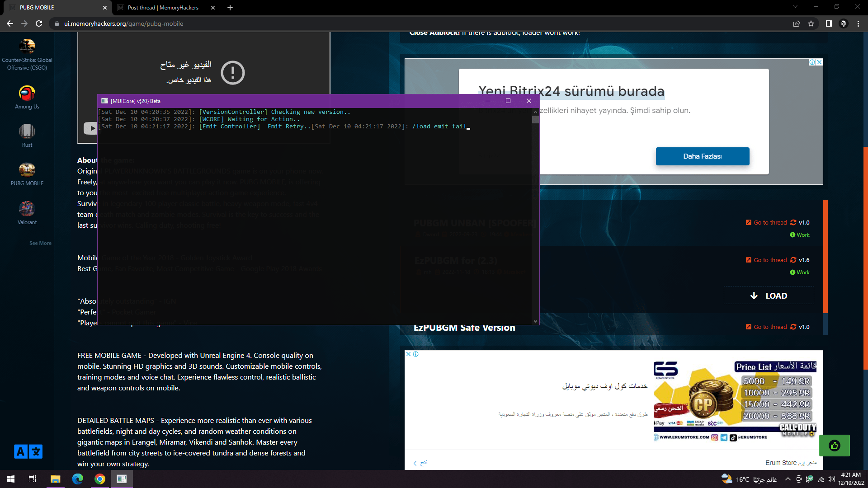Close the PUBG MOBILE tab
Viewport: 868px width, 488px height.
(104, 8)
